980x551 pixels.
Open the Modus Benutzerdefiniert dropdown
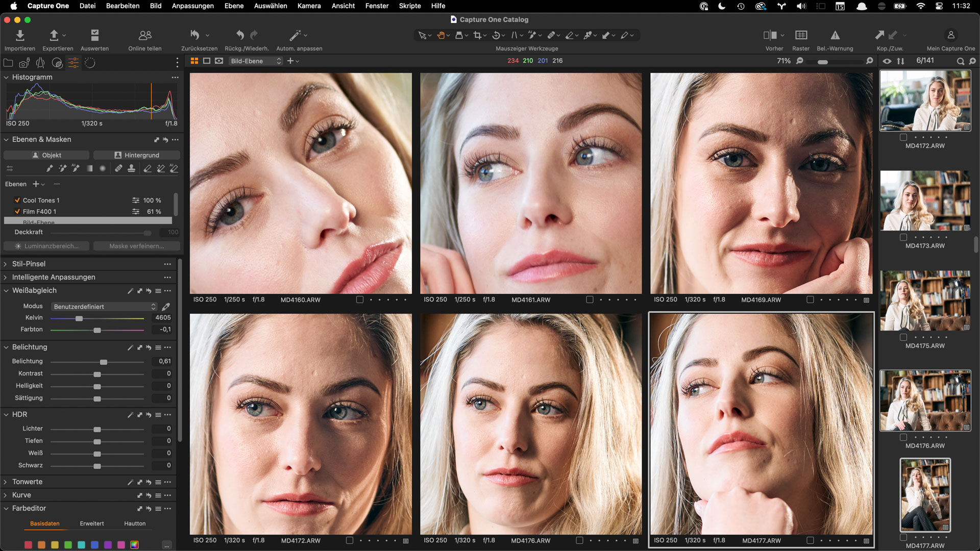[104, 307]
